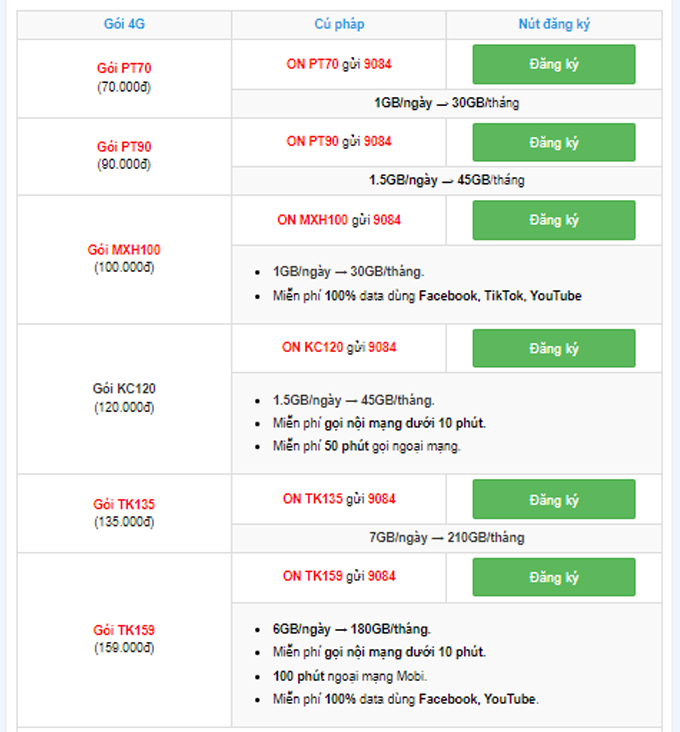Open the Gói KC120 package name
The height and width of the screenshot is (732, 680).
124,389
